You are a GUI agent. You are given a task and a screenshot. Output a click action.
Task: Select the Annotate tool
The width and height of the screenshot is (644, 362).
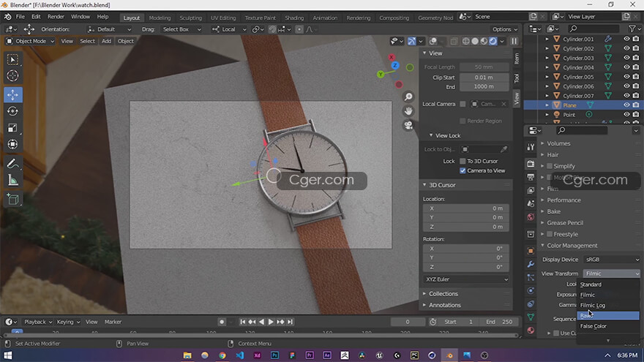12,164
